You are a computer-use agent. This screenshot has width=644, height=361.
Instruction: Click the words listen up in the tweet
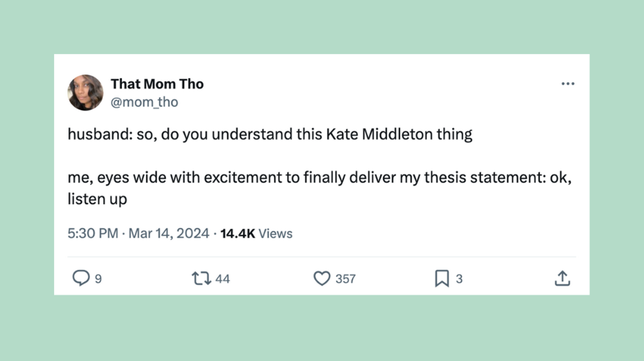97,199
